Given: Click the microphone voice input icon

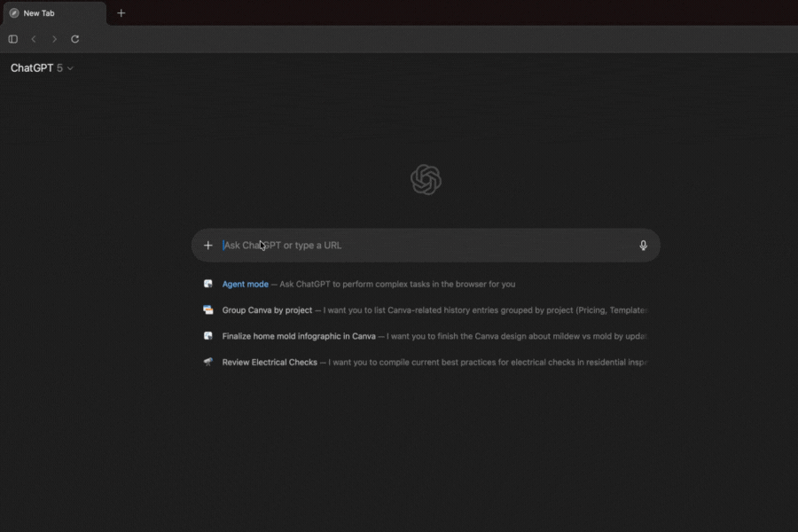Looking at the screenshot, I should pos(644,246).
